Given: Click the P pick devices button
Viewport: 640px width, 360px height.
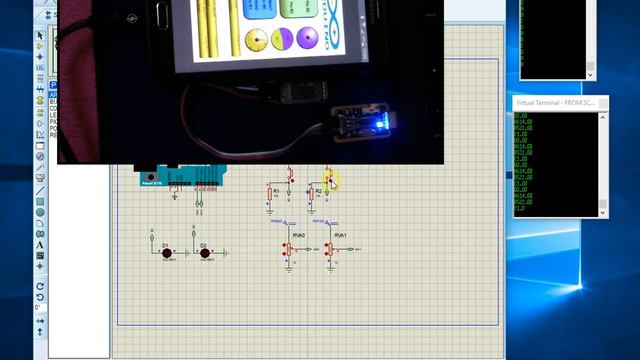Looking at the screenshot, I should 53,85.
